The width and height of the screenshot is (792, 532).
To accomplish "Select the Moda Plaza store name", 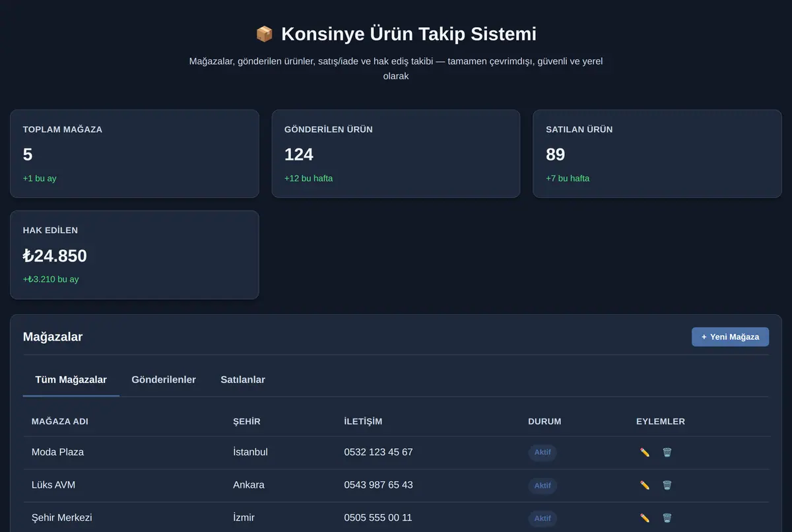I will click(57, 452).
